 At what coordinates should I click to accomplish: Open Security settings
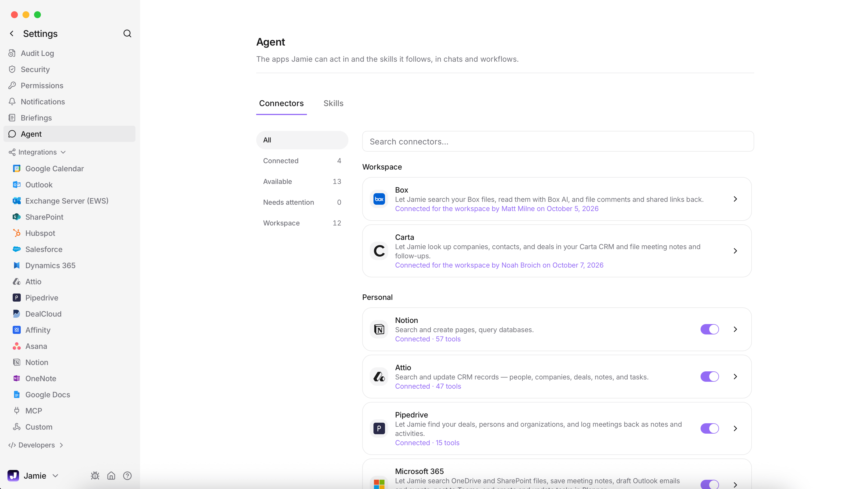(x=69, y=69)
